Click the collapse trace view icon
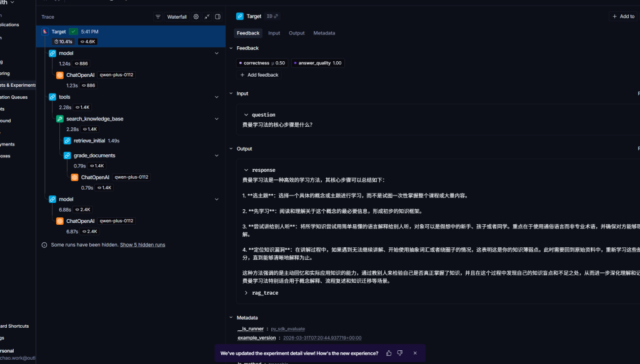640x364 pixels. pyautogui.click(x=207, y=17)
